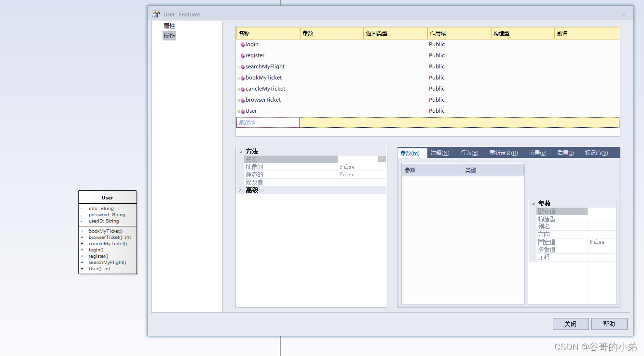Click the 默认值 property row
Viewport: 644px width, 356px height.
pyautogui.click(x=576, y=211)
